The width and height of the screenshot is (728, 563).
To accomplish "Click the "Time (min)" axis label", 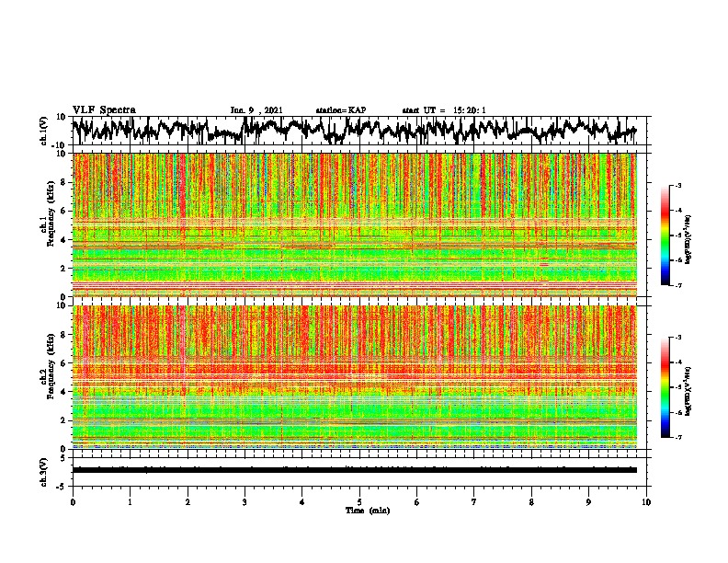I will (x=368, y=511).
